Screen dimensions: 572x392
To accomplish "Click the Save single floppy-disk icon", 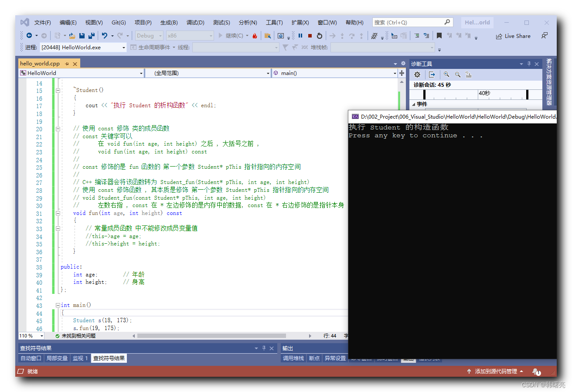I will pyautogui.click(x=82, y=36).
